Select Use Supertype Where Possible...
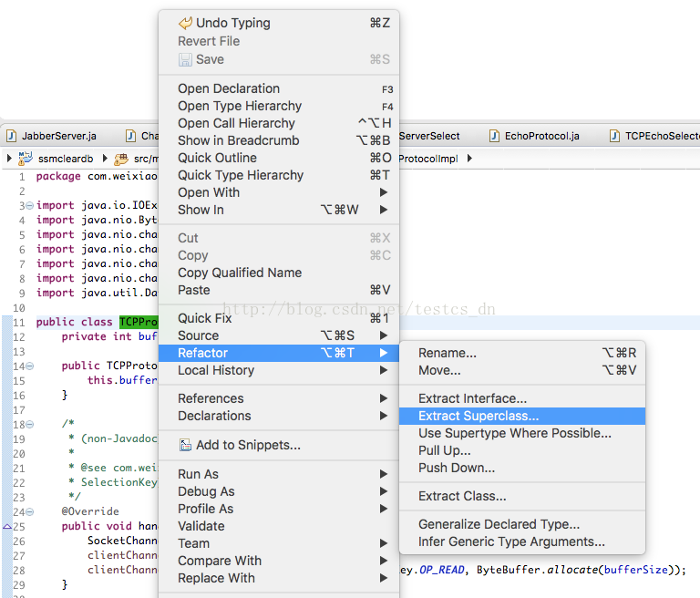The height and width of the screenshot is (598, 700). click(x=522, y=433)
